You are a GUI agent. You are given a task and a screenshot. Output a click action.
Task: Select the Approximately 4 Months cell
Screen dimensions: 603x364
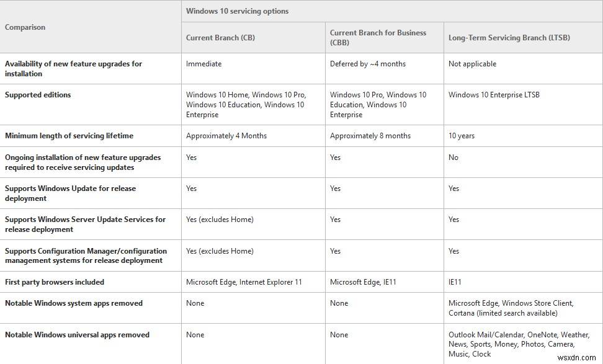226,136
